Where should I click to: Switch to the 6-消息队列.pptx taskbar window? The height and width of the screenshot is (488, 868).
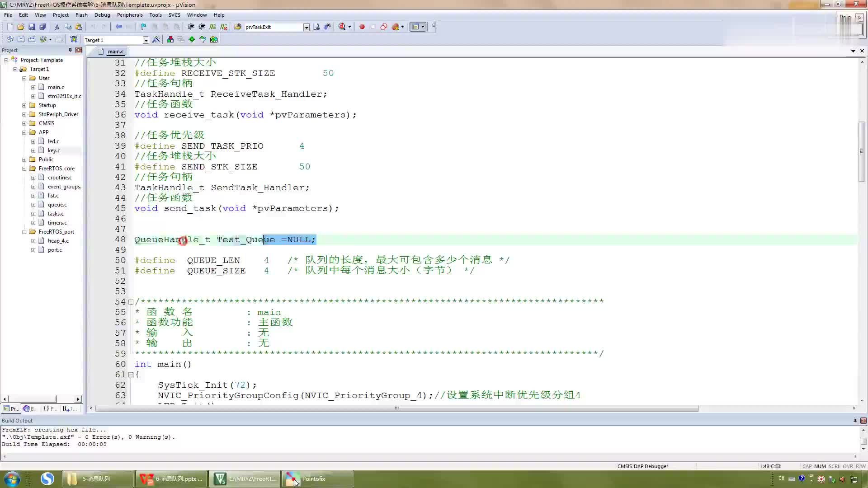point(171,479)
